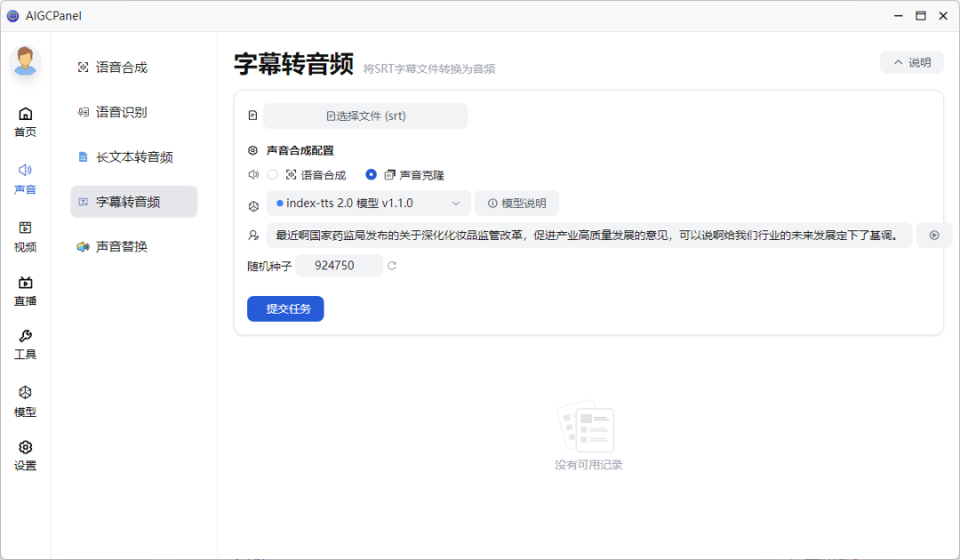960x560 pixels.
Task: Open the 首页 home icon in sidebar
Action: click(x=25, y=118)
